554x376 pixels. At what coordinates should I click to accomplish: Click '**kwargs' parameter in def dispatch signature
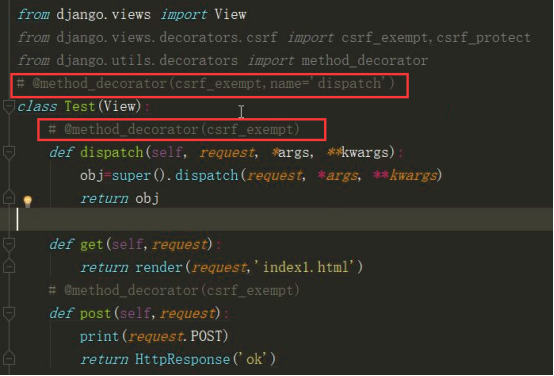coord(358,152)
